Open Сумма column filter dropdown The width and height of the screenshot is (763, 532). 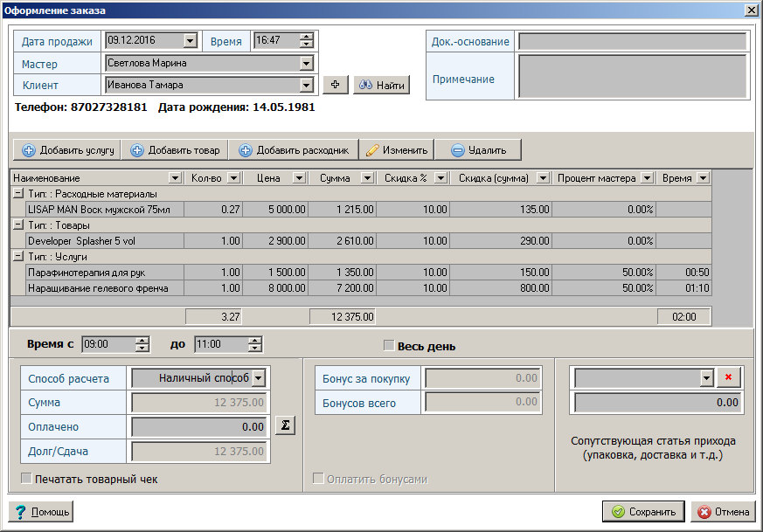coord(367,178)
